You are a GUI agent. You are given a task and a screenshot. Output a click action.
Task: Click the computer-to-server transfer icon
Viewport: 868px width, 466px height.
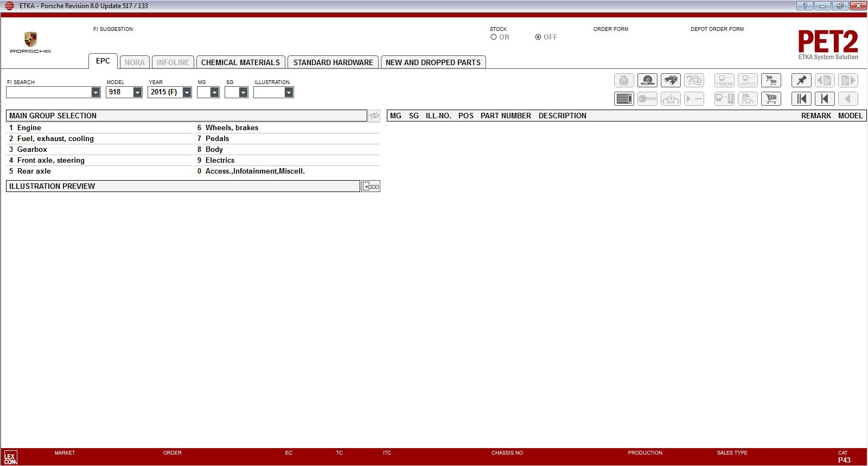(x=724, y=99)
